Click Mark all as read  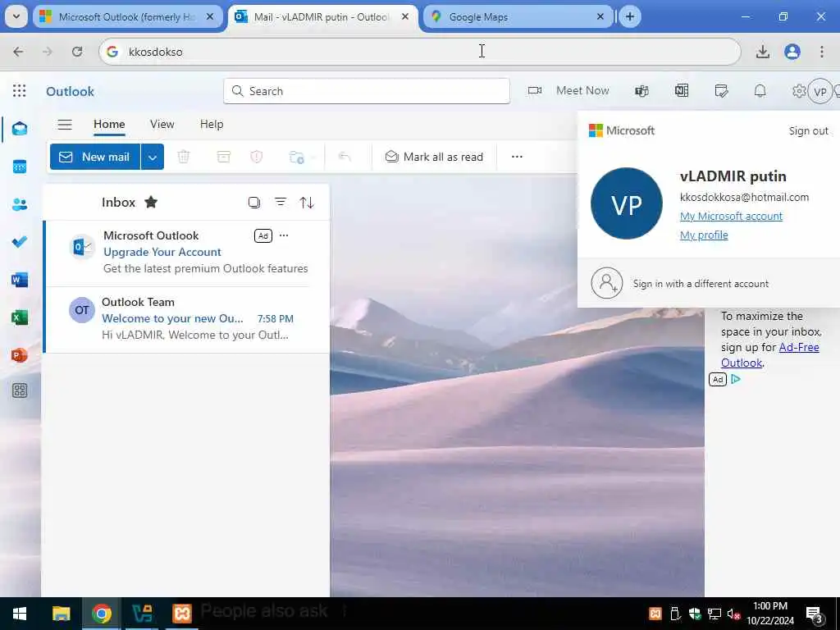435,157
